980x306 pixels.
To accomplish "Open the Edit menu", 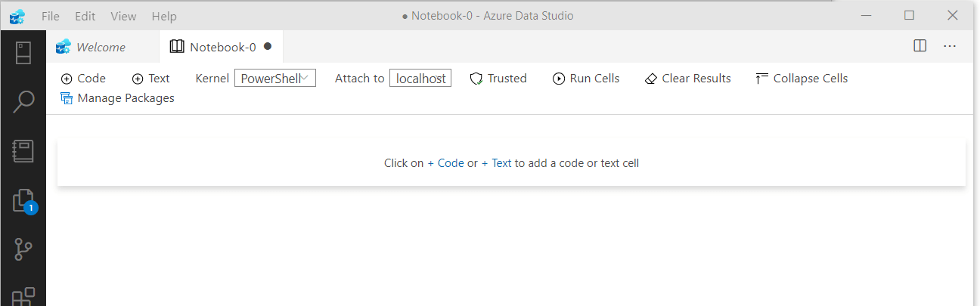I will (85, 16).
